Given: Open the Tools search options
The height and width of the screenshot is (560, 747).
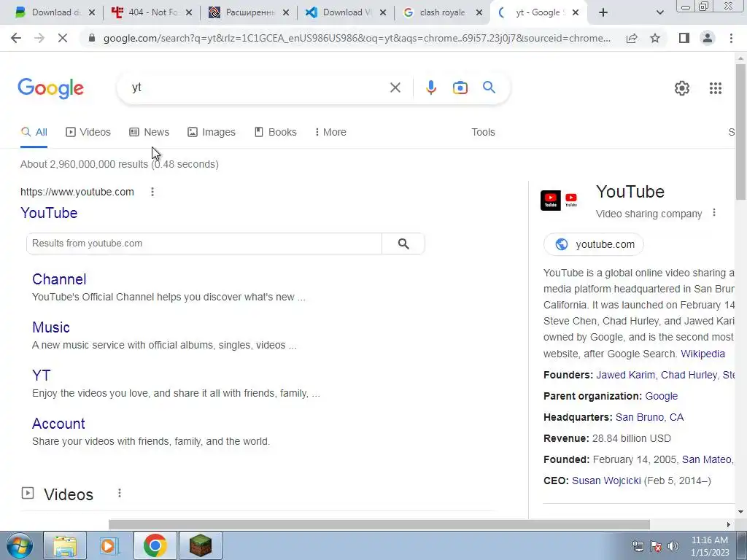Looking at the screenshot, I should click(x=483, y=132).
